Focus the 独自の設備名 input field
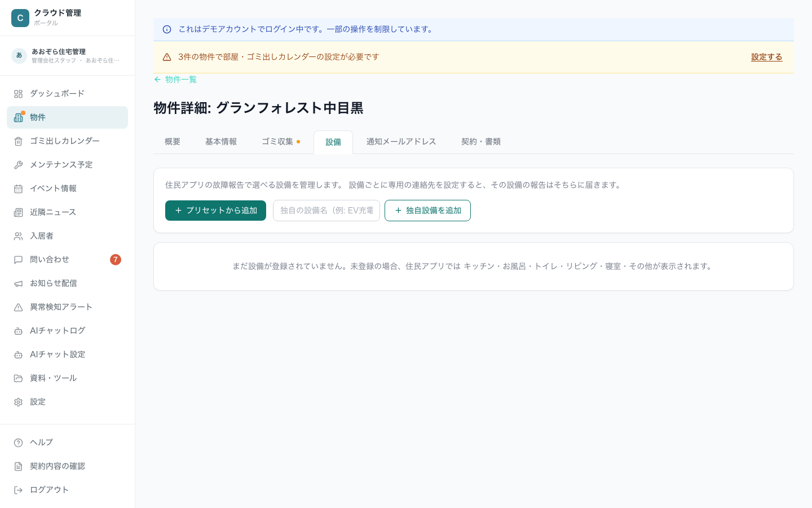This screenshot has width=812, height=508. pyautogui.click(x=326, y=211)
